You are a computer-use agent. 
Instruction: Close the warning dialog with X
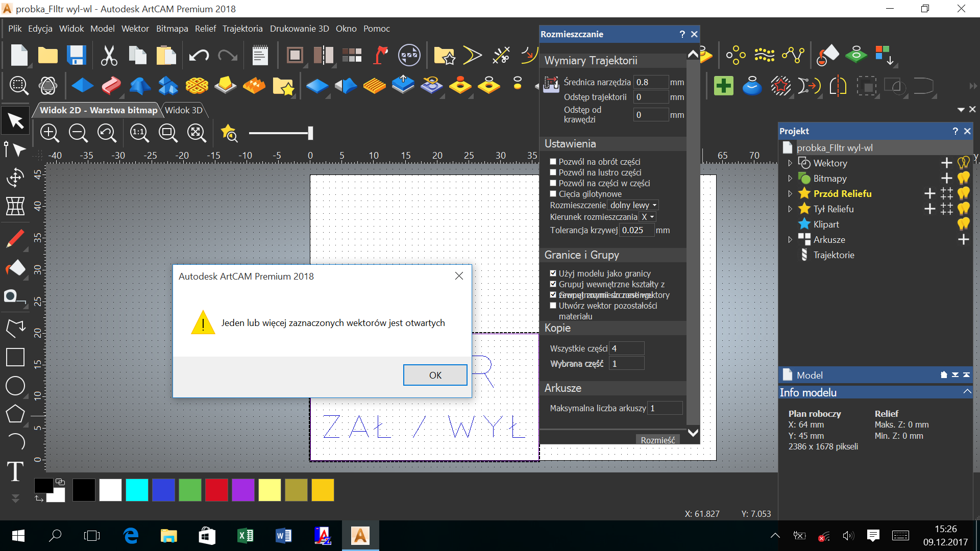tap(459, 276)
